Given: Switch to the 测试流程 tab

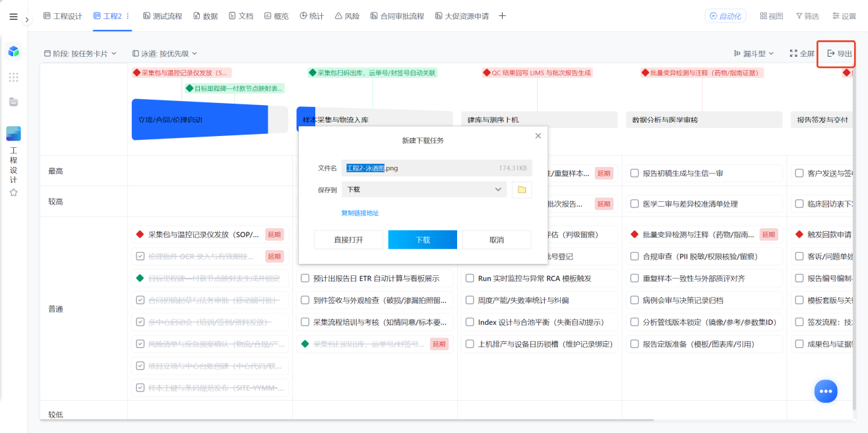Looking at the screenshot, I should click(x=162, y=16).
